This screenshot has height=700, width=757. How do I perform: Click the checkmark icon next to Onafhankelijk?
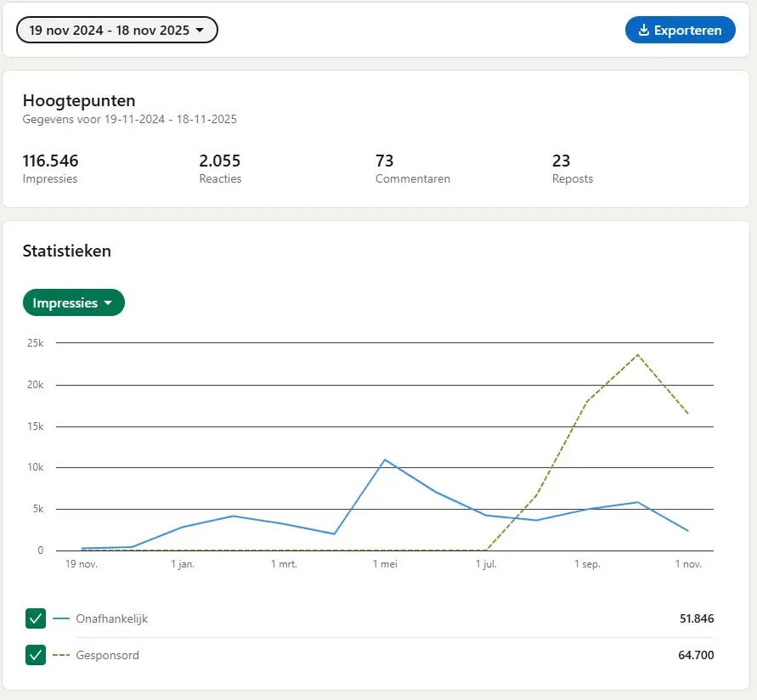36,618
